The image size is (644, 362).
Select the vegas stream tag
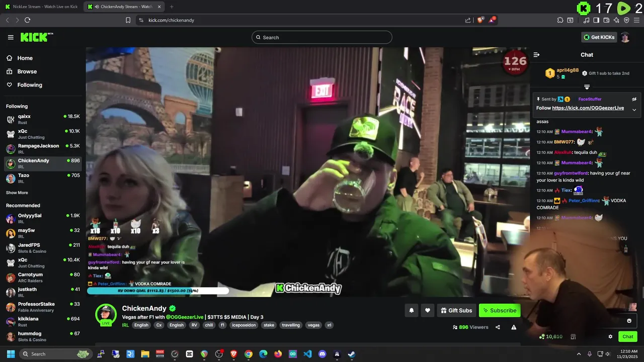click(x=313, y=325)
